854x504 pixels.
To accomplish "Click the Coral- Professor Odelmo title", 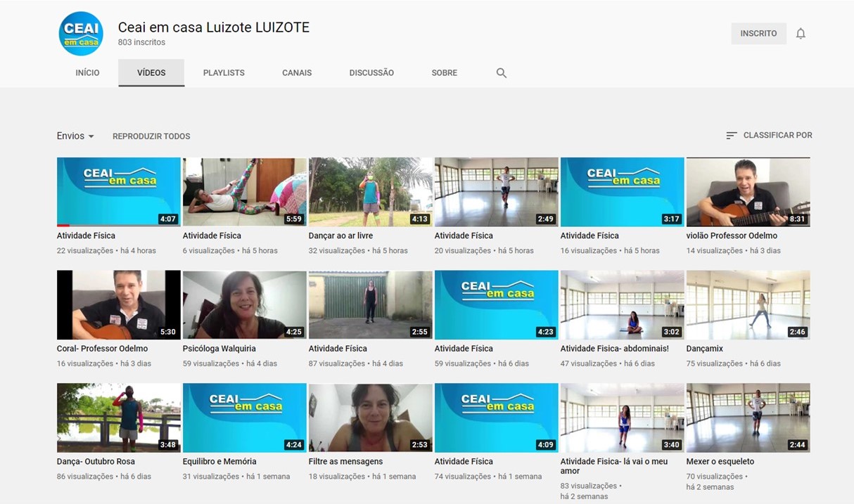I will pyautogui.click(x=102, y=349).
